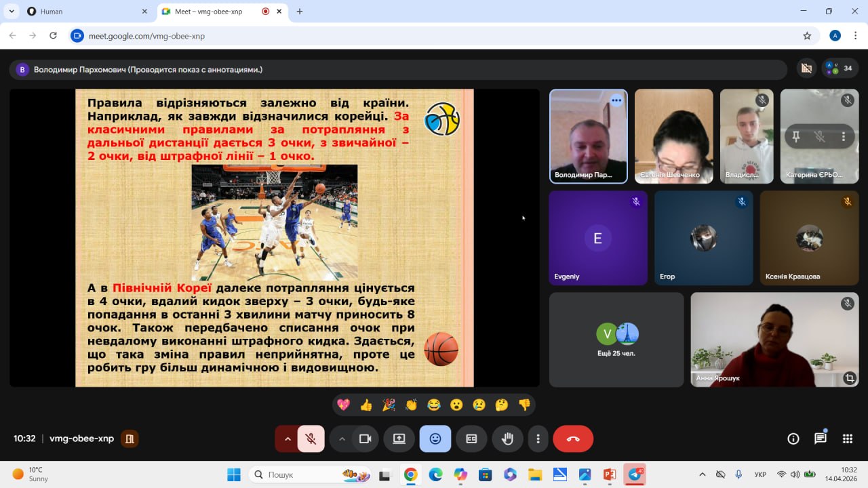Toggle closed captions
868x488 pixels.
click(471, 439)
